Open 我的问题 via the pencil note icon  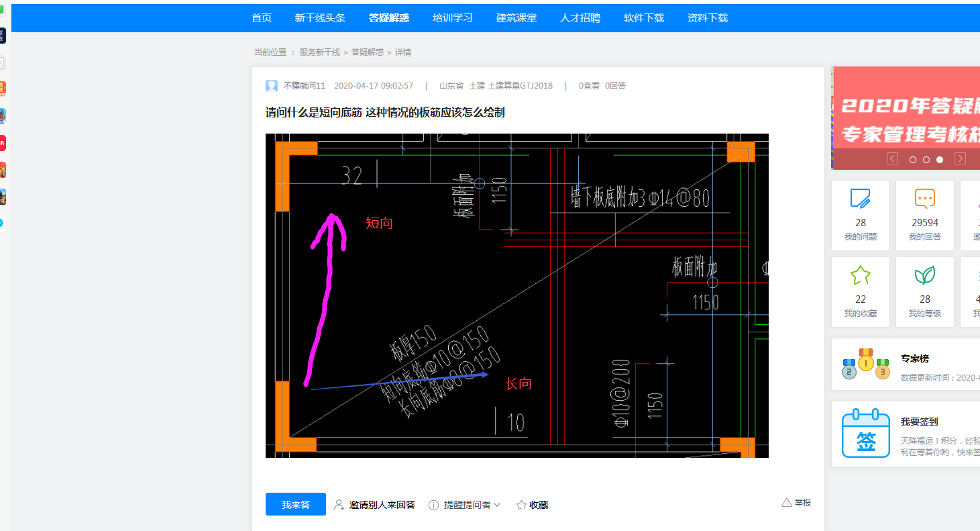[861, 199]
